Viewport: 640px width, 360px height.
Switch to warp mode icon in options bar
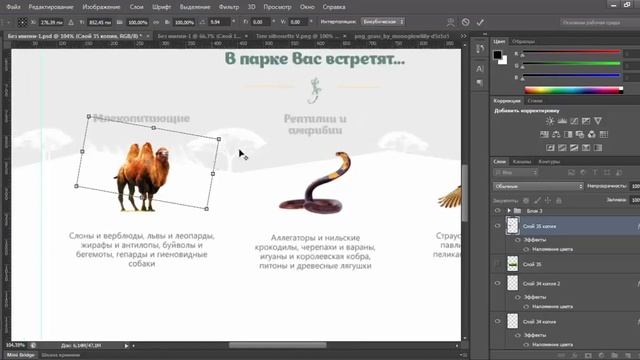451,22
